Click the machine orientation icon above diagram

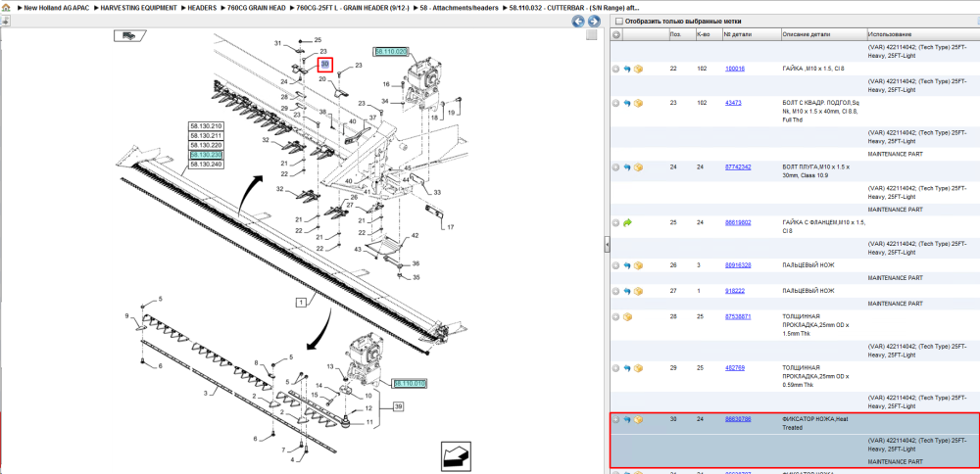pos(129,35)
